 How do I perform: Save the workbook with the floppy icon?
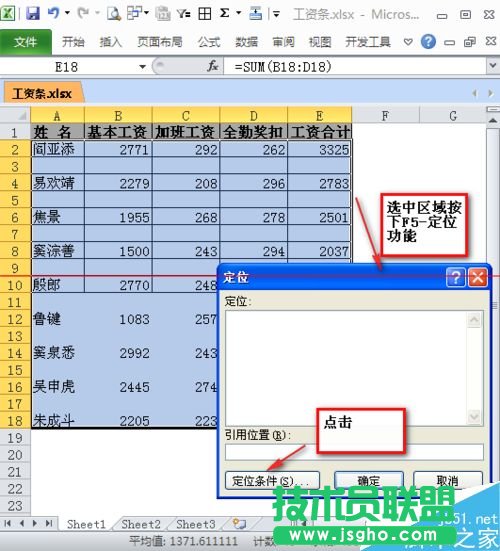(33, 14)
